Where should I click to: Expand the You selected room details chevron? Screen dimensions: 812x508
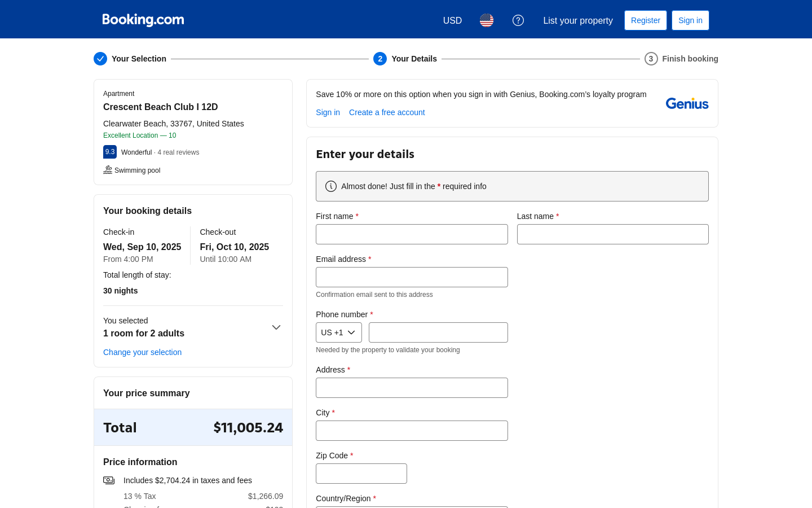point(276,327)
